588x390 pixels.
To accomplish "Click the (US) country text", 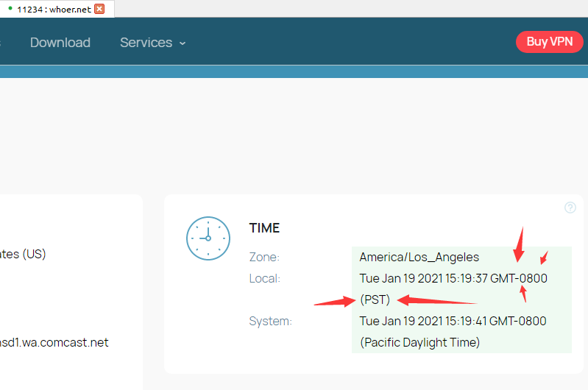I will 24,254.
